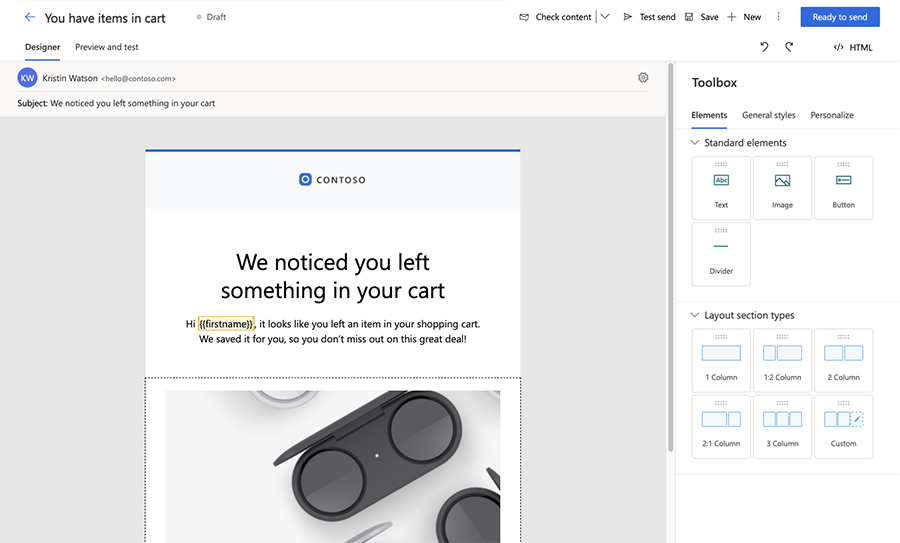Click the Check content envelope icon
The image size is (900, 543).
[x=523, y=17]
